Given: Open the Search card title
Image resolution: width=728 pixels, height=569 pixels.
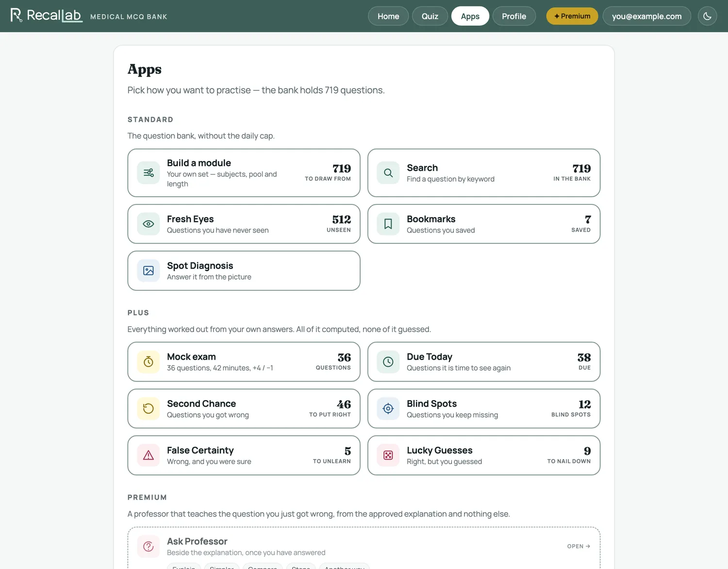Looking at the screenshot, I should tap(422, 168).
